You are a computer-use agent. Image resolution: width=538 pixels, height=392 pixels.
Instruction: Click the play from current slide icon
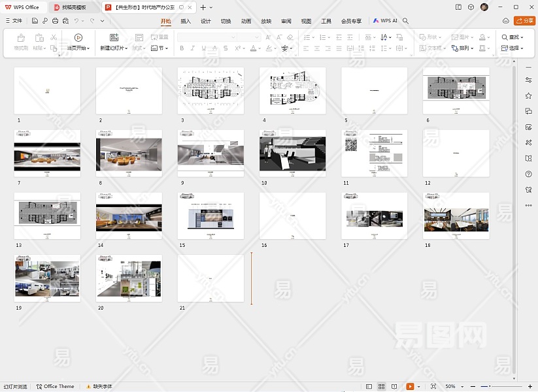[78, 38]
